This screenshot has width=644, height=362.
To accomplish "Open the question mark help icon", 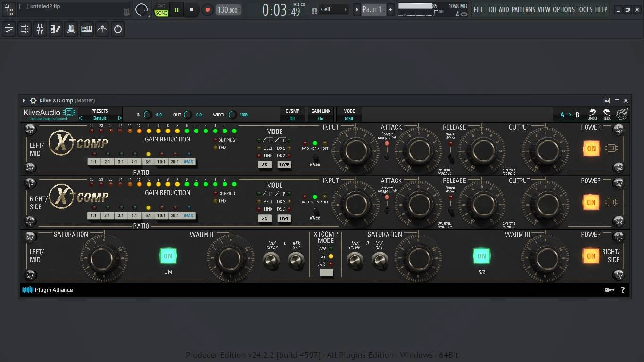I will (623, 290).
